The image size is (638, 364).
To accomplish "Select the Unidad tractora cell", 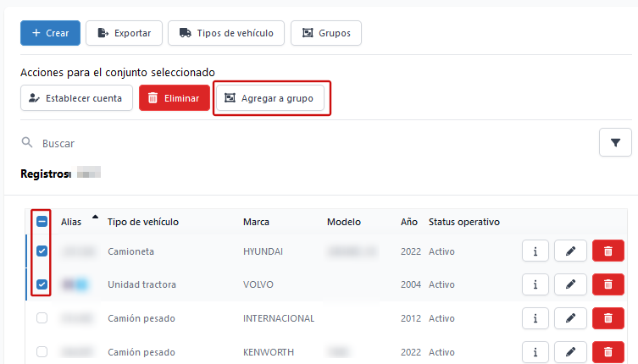I will tap(141, 284).
